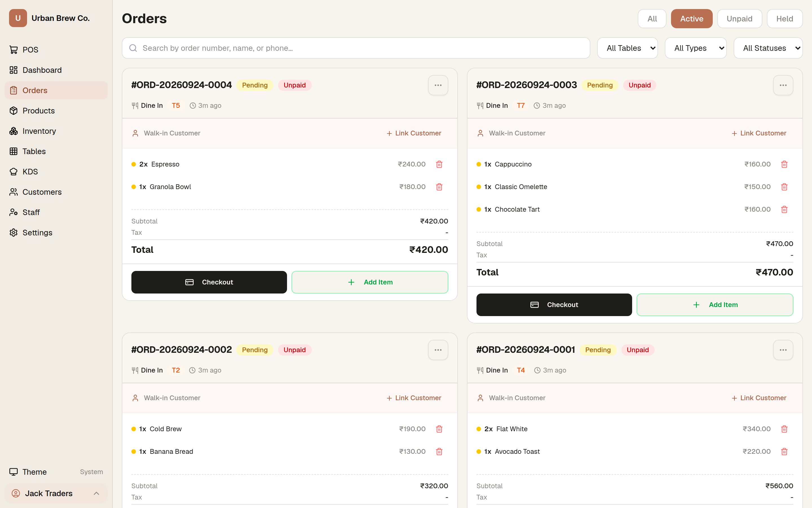Expand the Jack Traders account menu
Viewport: 812px width, 508px height.
pyautogui.click(x=56, y=493)
